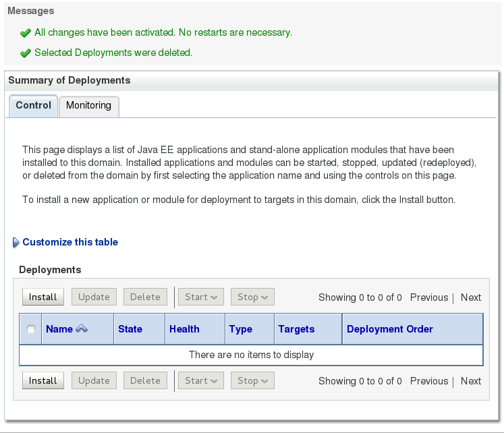Toggle the select-all checkbox in table header
504x433 pixels.
(31, 329)
